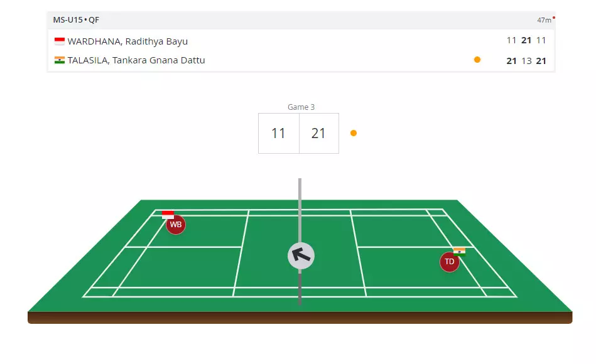Click the left Game 3 score box showing 11
Screen dimensions: 596x364
click(x=279, y=133)
